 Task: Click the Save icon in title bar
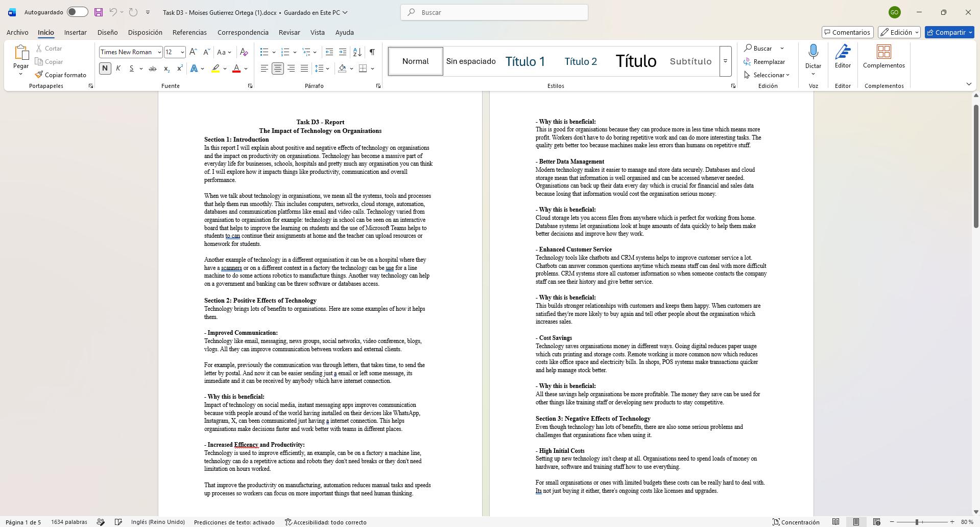click(99, 12)
